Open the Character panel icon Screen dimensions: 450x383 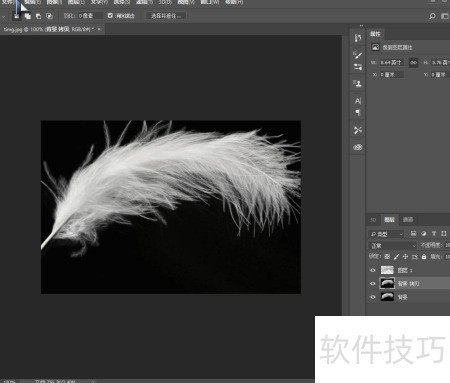[358, 101]
